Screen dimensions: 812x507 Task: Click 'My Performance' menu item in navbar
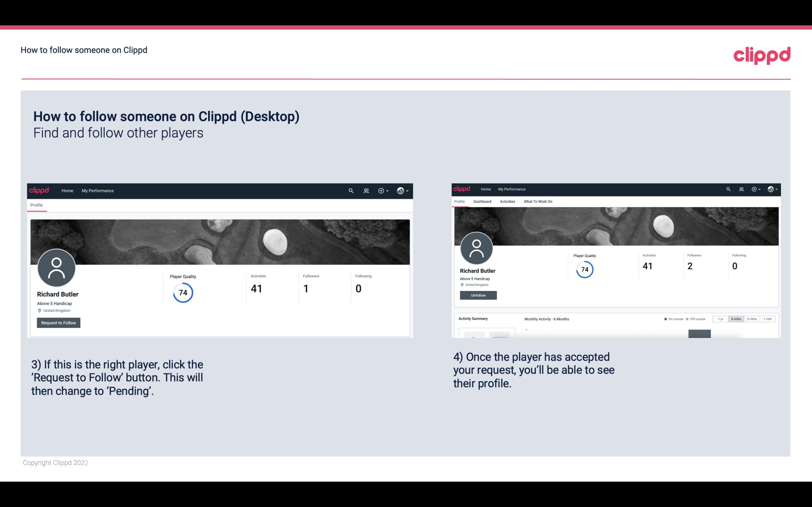97,190
